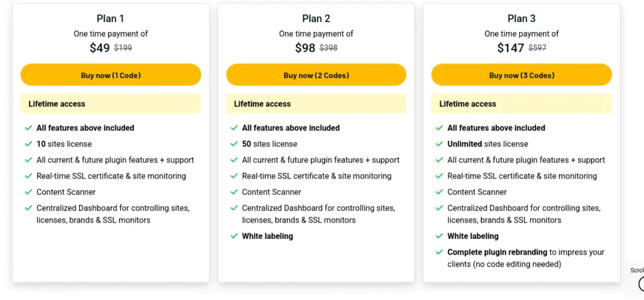Click Plan 1 Centralized Dashboard checkmark
This screenshot has width=644, height=300.
[x=28, y=208]
